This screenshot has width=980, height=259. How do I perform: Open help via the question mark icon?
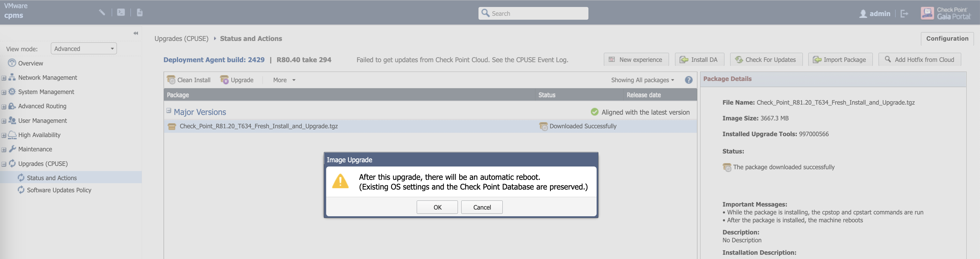tap(689, 80)
